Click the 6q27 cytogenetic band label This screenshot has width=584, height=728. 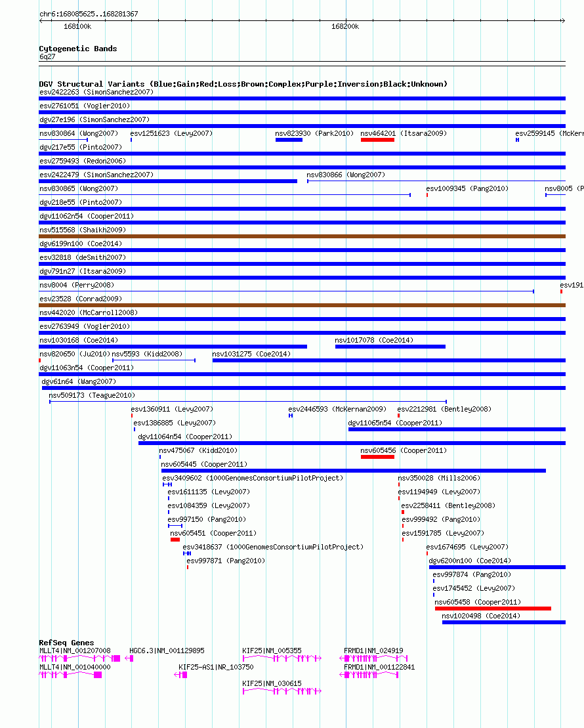[47, 56]
